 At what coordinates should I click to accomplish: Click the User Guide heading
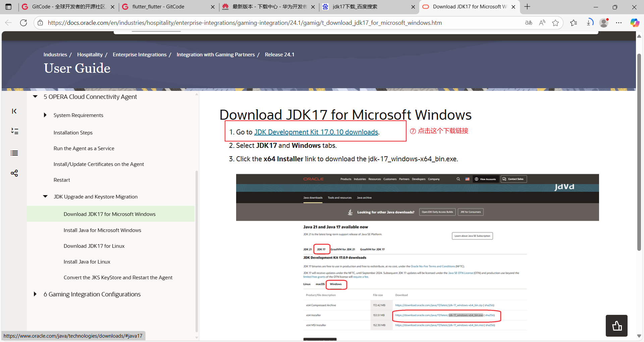[x=77, y=68]
